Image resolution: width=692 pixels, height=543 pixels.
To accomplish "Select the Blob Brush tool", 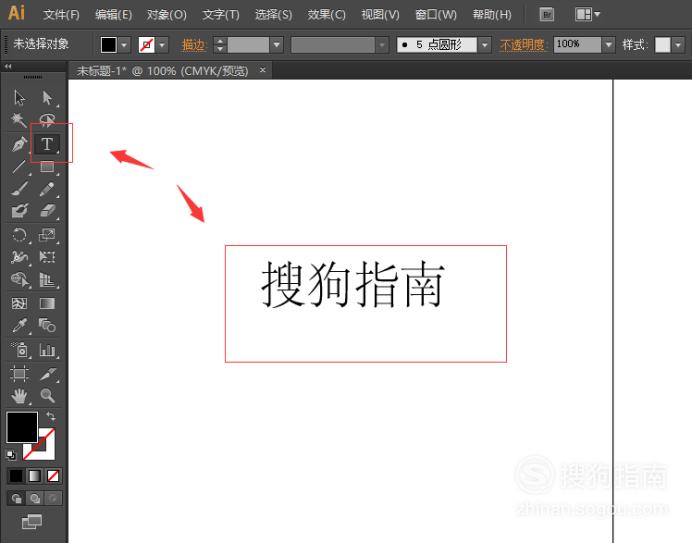I will [19, 211].
